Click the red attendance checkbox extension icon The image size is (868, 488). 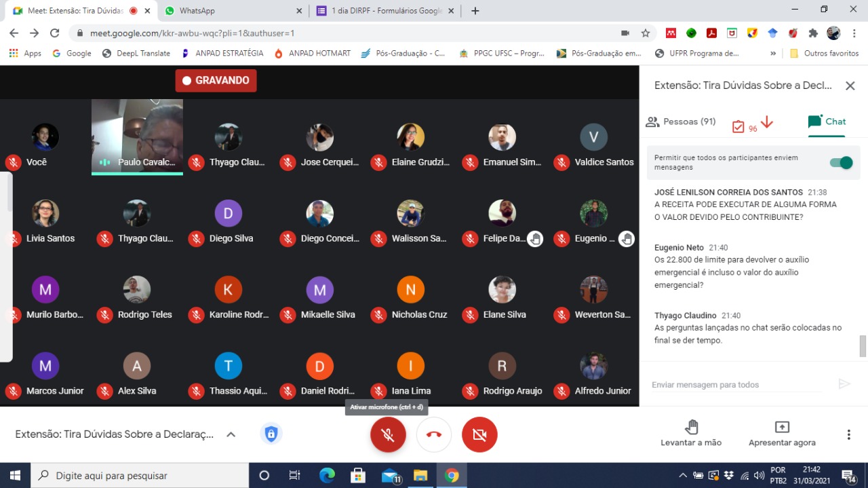click(738, 126)
